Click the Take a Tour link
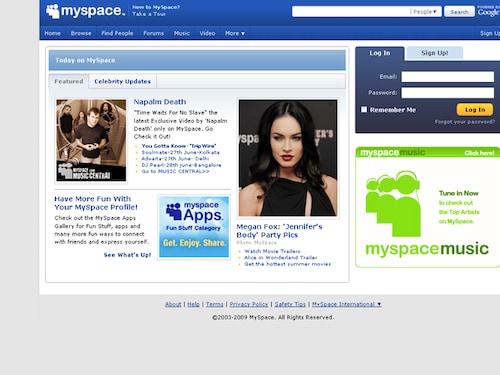The height and width of the screenshot is (375, 500). pos(149,14)
